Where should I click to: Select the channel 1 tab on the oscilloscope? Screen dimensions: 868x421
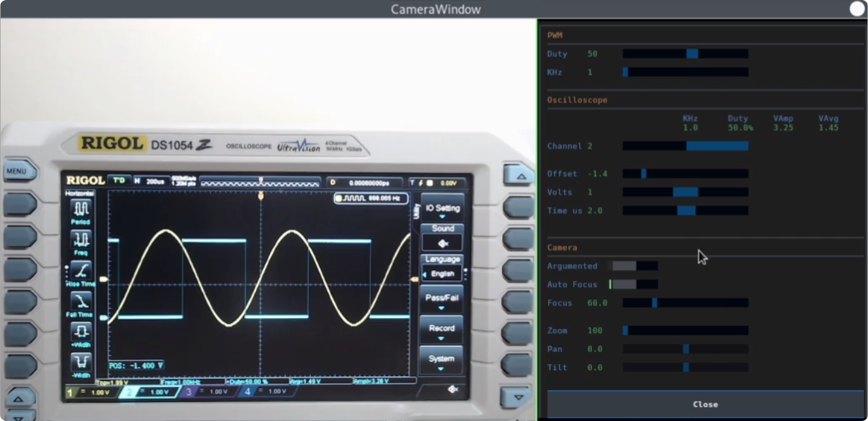click(x=91, y=392)
